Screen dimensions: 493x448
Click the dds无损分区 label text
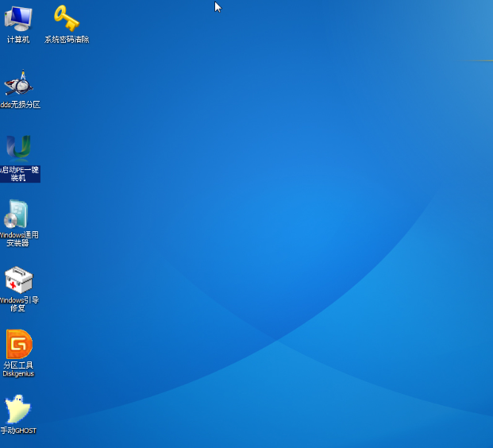[20, 104]
